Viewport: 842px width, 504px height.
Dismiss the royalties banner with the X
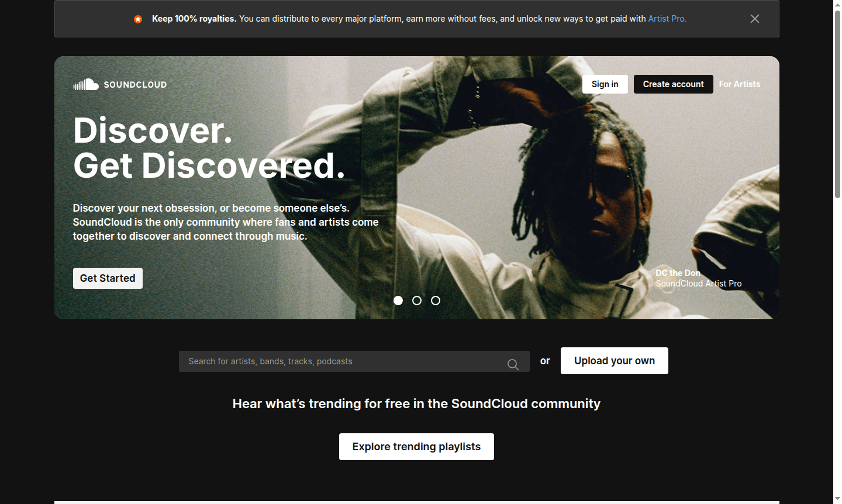755,19
